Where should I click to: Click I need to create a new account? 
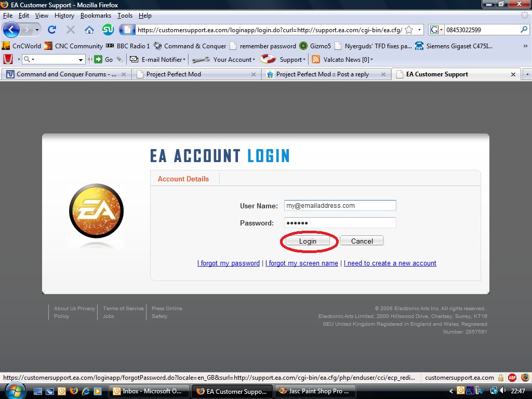pyautogui.click(x=390, y=263)
